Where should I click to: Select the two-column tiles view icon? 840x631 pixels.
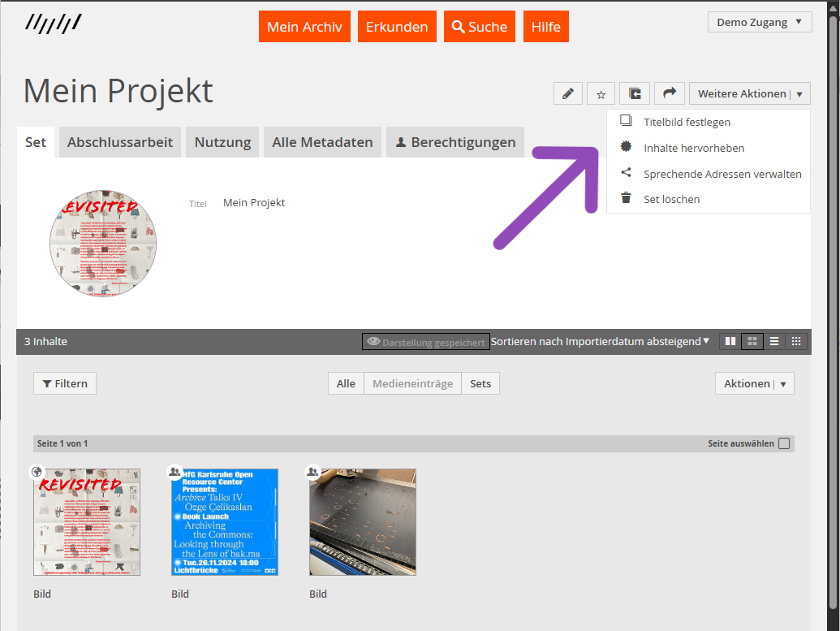pyautogui.click(x=730, y=341)
